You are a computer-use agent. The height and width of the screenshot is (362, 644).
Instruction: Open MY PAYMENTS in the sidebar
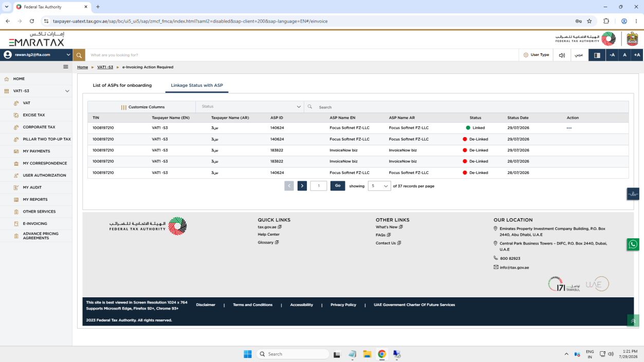click(36, 151)
